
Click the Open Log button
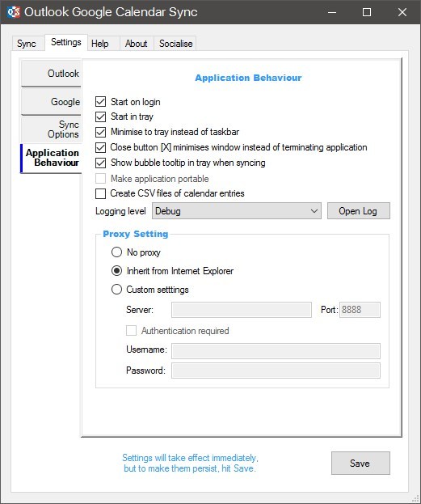pyautogui.click(x=359, y=211)
